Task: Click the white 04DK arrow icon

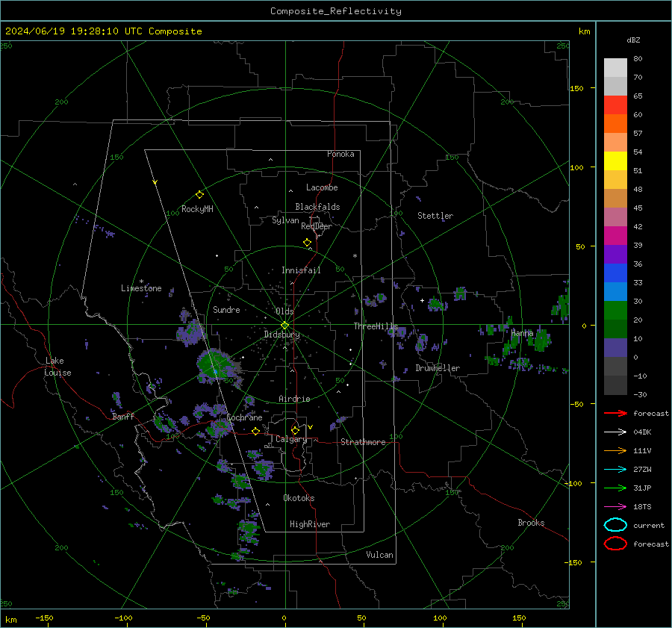Action: point(615,432)
